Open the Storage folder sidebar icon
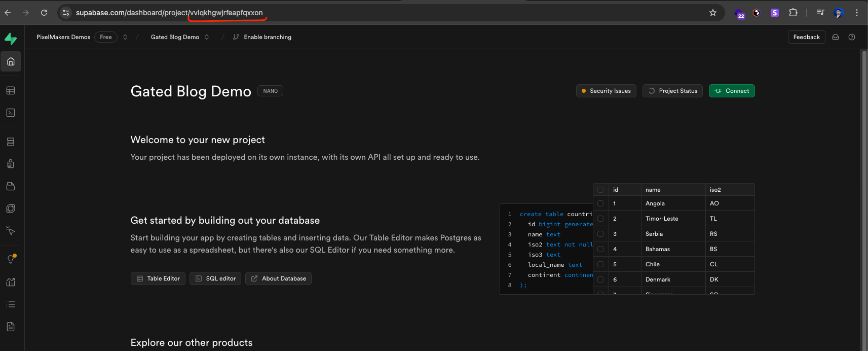Viewport: 868px width, 351px height. (11, 186)
